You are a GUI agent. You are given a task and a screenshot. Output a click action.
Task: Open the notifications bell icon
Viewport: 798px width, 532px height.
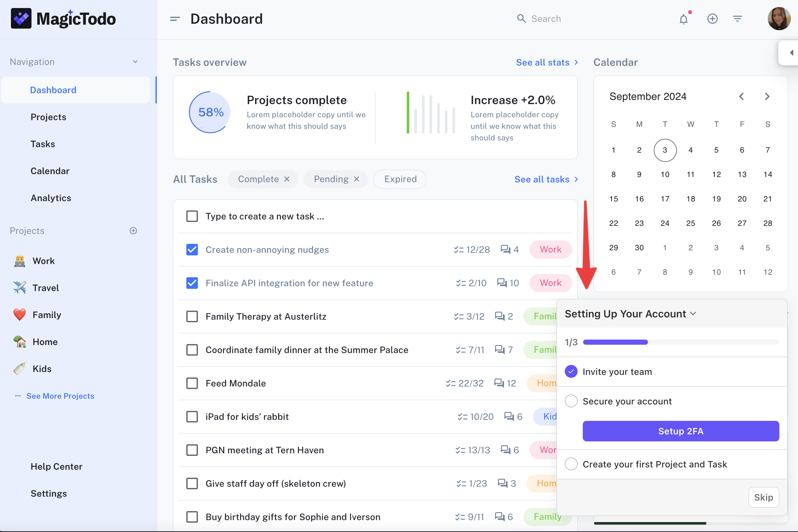tap(683, 18)
